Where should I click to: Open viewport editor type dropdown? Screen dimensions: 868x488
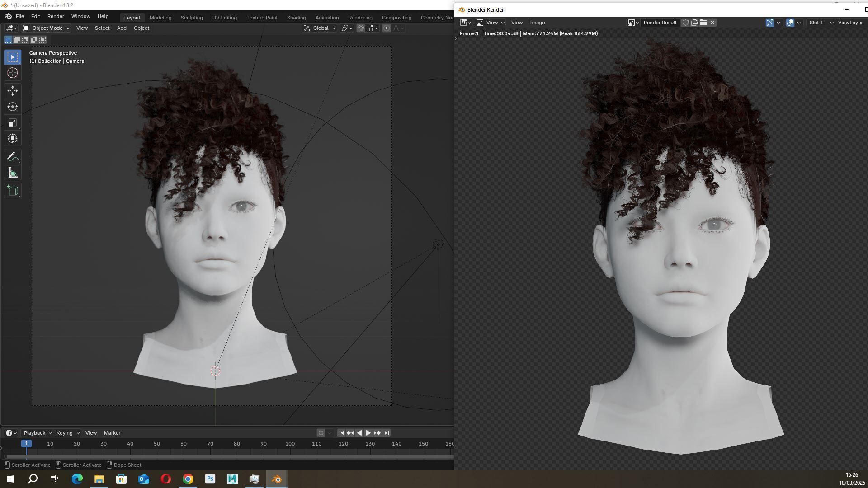(11, 28)
